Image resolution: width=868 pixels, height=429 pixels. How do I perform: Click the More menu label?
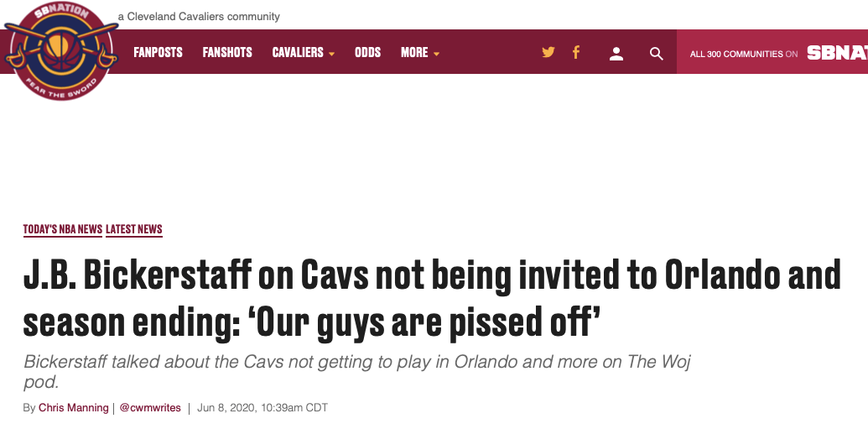(x=414, y=52)
